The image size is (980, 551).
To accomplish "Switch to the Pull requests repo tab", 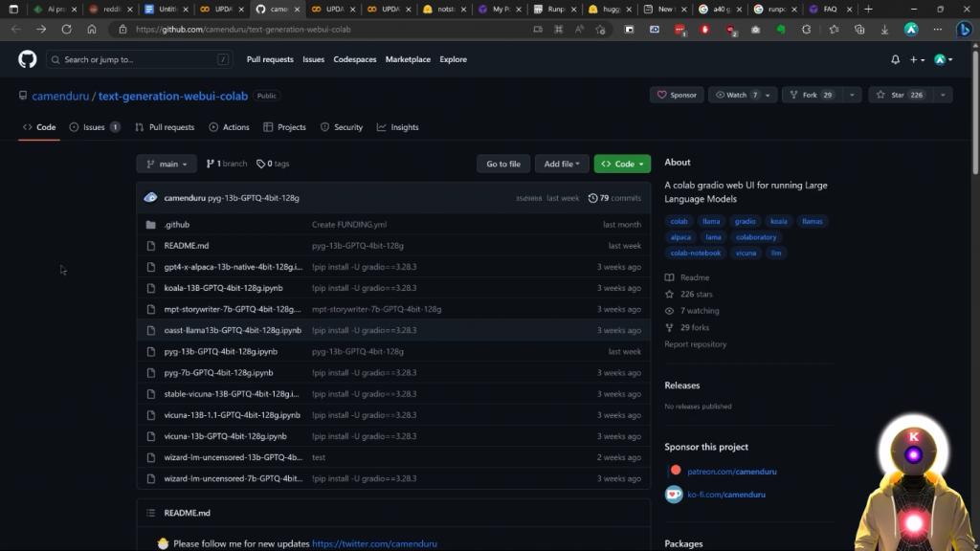I will click(x=165, y=127).
